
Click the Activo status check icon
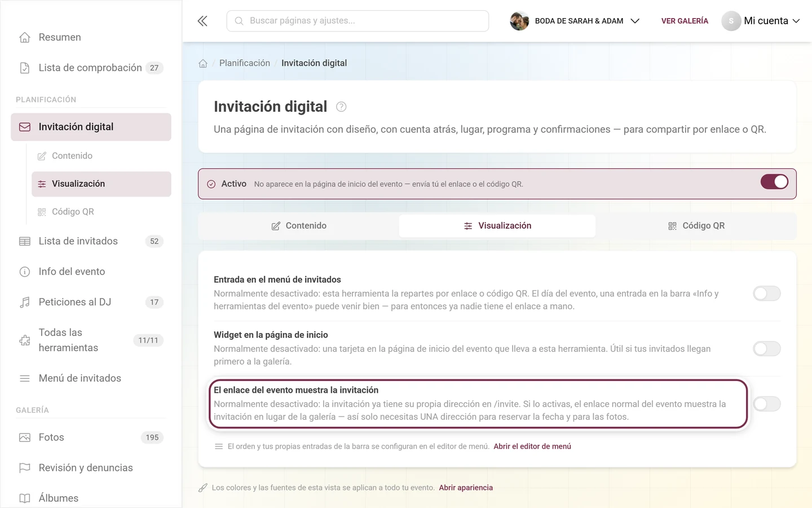click(211, 184)
